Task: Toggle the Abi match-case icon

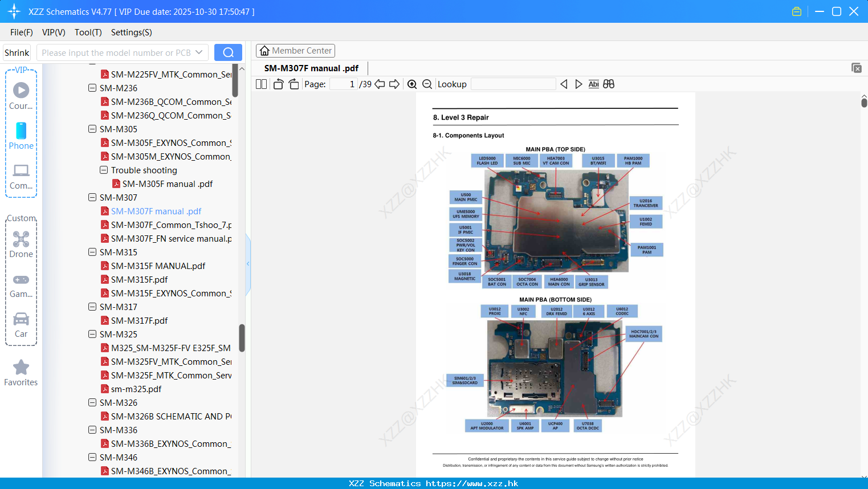Action: click(593, 84)
